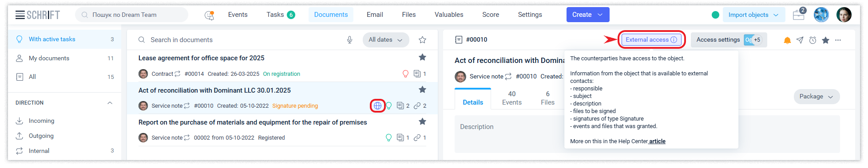Viewport: 868px width, 168px height.
Task: Toggle star on Report on purchase of materials
Action: tap(422, 121)
